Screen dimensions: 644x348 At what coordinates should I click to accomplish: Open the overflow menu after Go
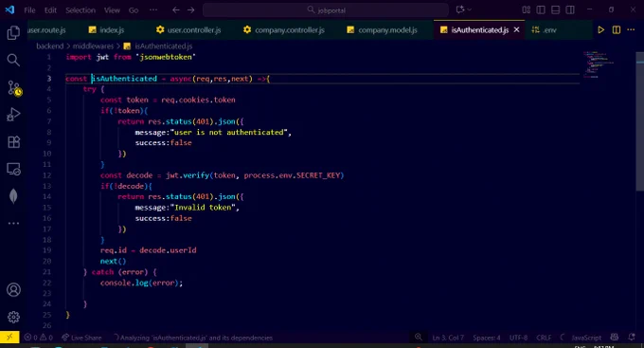point(153,9)
